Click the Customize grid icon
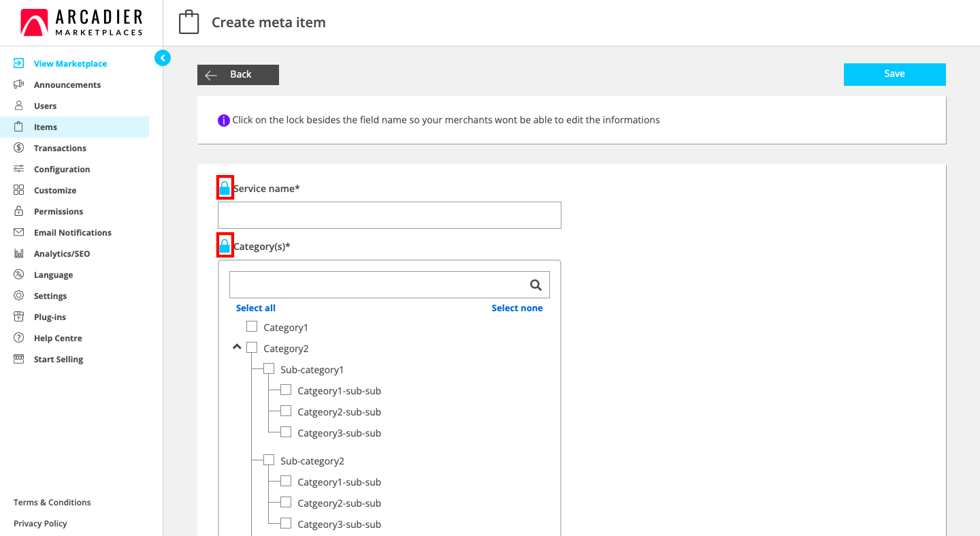Image resolution: width=980 pixels, height=536 pixels. 19,190
